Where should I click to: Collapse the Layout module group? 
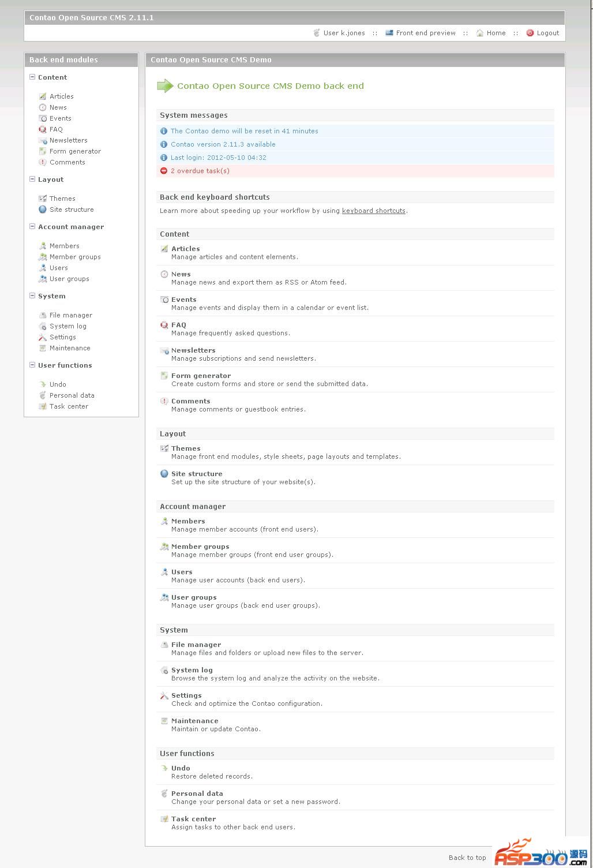(32, 179)
